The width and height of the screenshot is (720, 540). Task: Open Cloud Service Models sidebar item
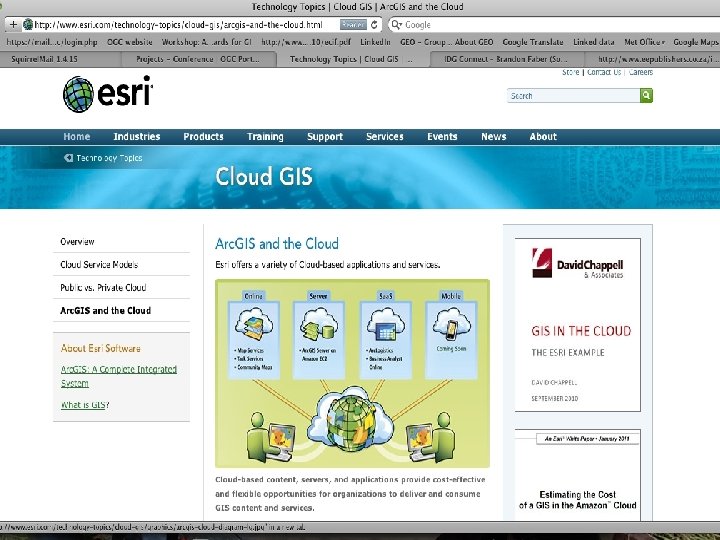click(x=99, y=264)
